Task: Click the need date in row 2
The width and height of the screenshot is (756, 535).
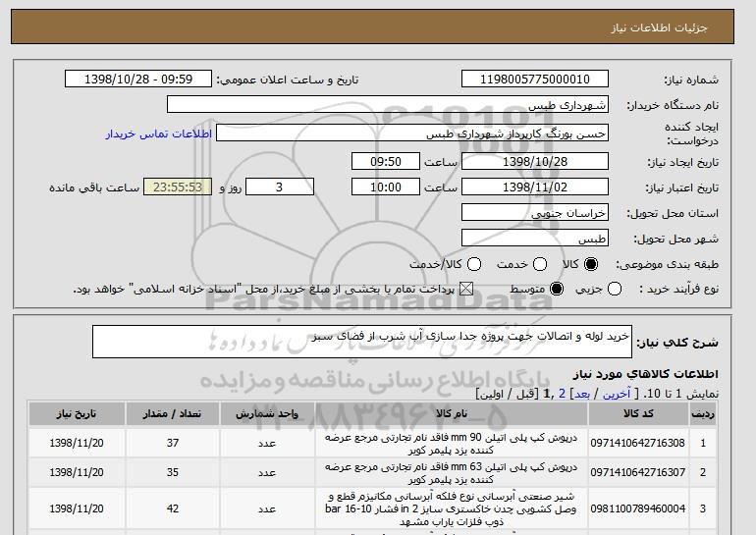Action: click(77, 472)
